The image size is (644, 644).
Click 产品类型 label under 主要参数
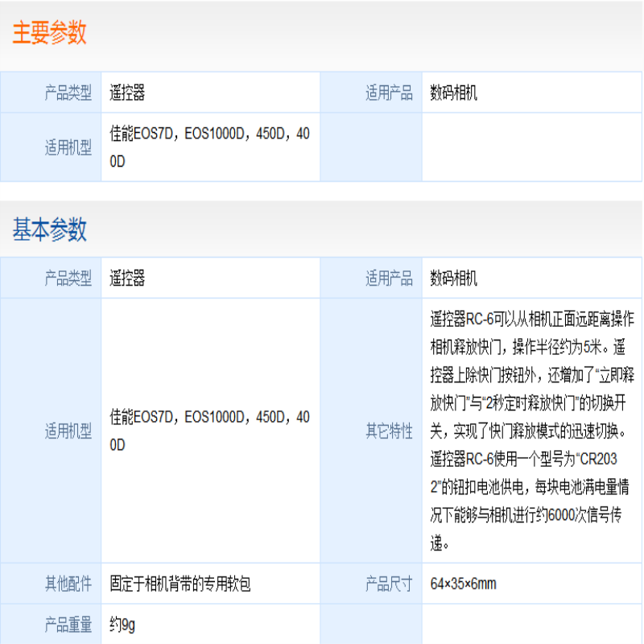pos(68,93)
